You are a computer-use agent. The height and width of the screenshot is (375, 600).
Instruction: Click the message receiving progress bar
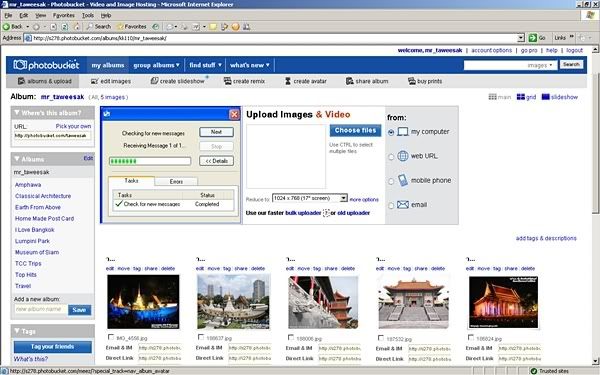pyautogui.click(x=150, y=161)
